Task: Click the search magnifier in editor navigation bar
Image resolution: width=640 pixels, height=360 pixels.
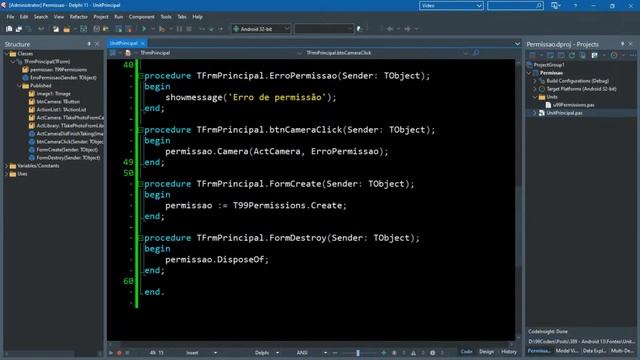Action: point(476,53)
